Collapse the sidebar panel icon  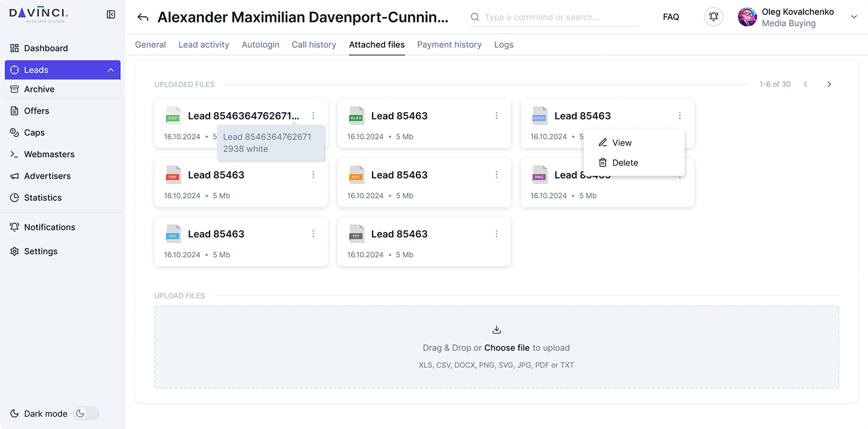tap(111, 15)
